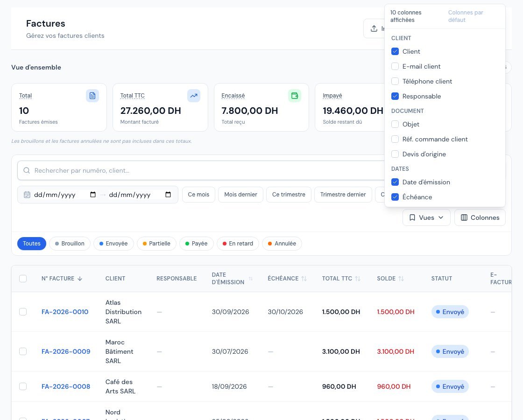
Task: Click the Ce mois date preset
Action: [x=198, y=195]
